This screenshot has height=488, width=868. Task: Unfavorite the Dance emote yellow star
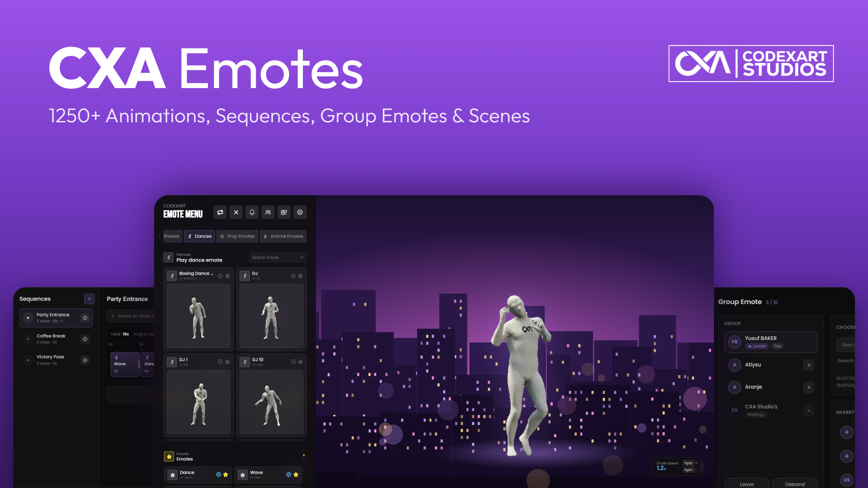tap(226, 475)
